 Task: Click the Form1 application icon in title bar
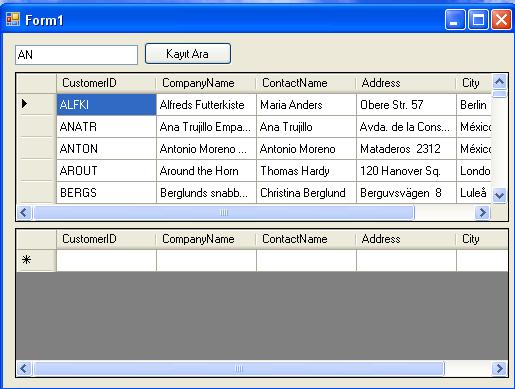coord(13,20)
